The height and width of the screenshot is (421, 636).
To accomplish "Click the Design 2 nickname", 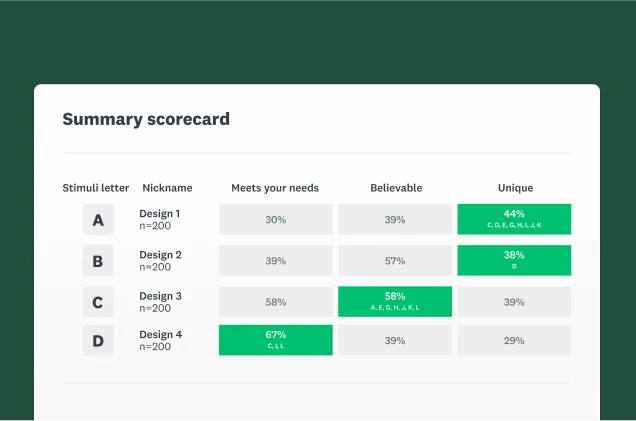I will [x=160, y=255].
